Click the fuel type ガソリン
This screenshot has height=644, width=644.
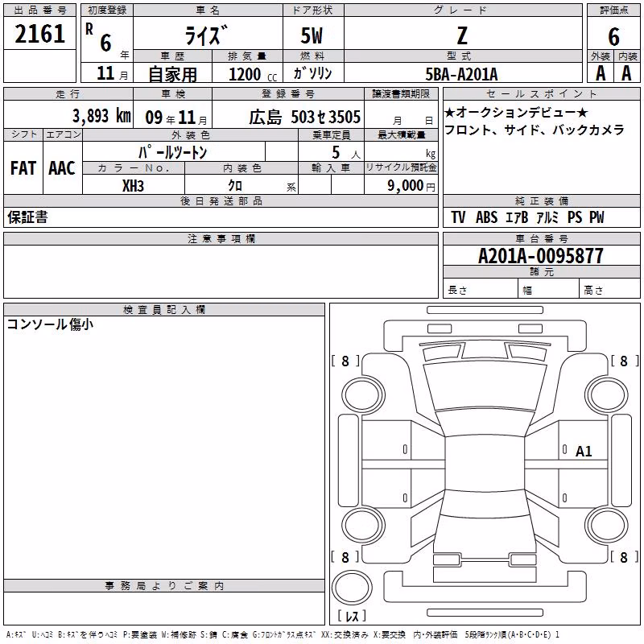(x=312, y=73)
